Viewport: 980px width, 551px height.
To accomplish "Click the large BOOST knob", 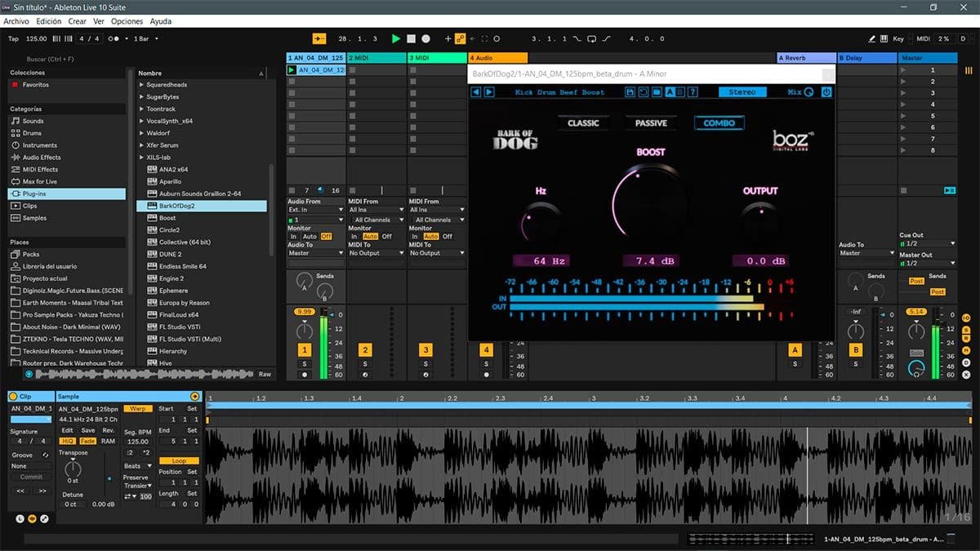I will coord(650,201).
